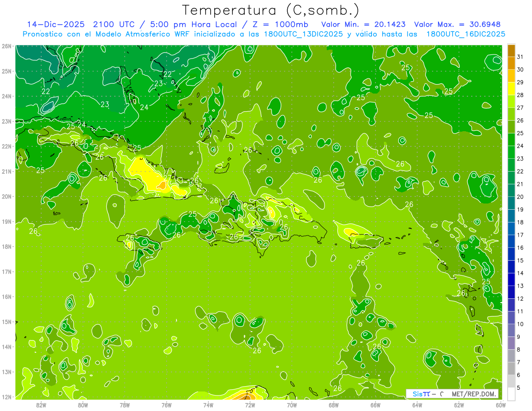Click the 78W longitude axis label

click(125, 405)
